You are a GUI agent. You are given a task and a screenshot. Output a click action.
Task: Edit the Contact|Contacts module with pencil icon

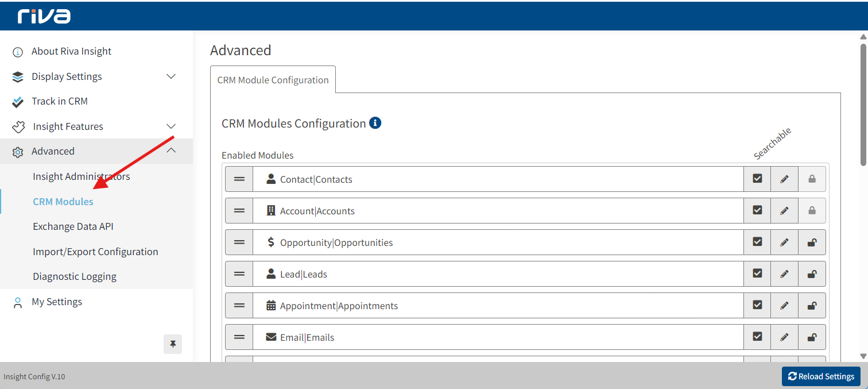[x=784, y=179]
